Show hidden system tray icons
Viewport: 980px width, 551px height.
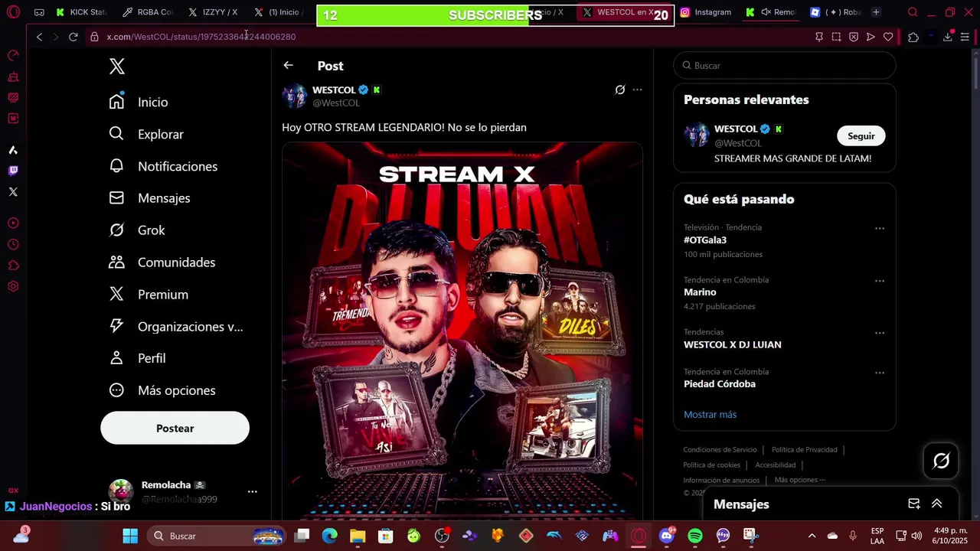812,536
